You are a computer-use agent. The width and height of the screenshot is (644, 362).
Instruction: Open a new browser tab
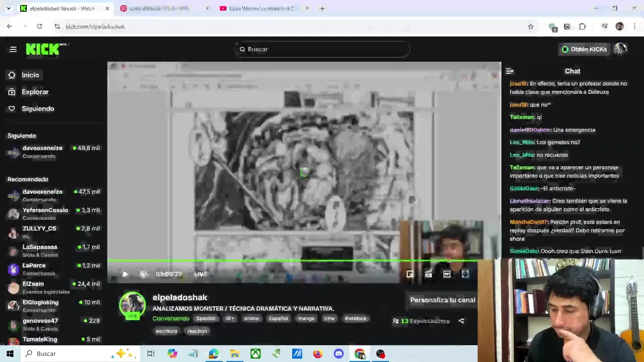coord(323,9)
